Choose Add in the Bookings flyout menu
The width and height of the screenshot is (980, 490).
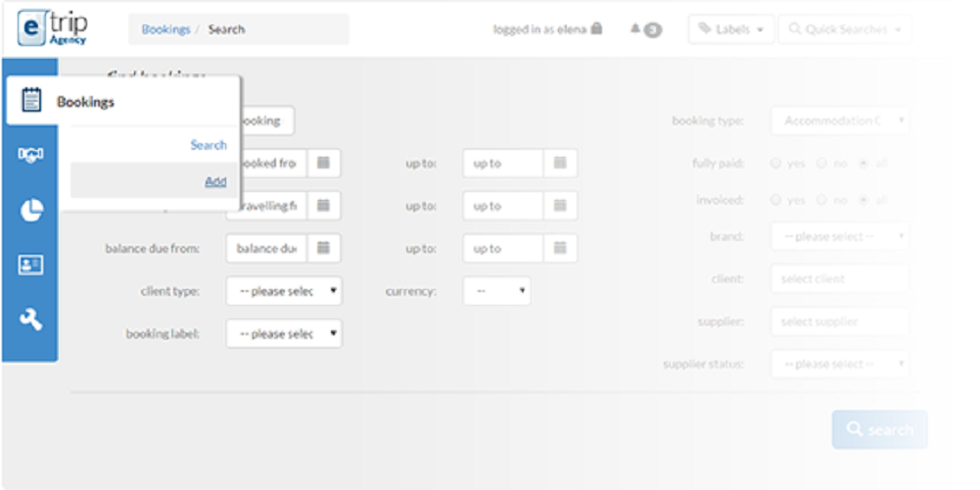tap(215, 181)
